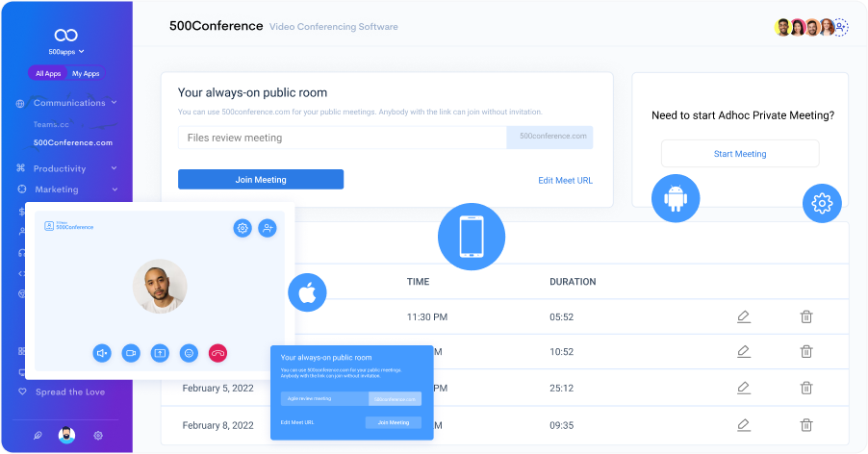Viewport: 868px width, 454px height.
Task: Open the emoji reactions in the call
Action: pyautogui.click(x=189, y=353)
